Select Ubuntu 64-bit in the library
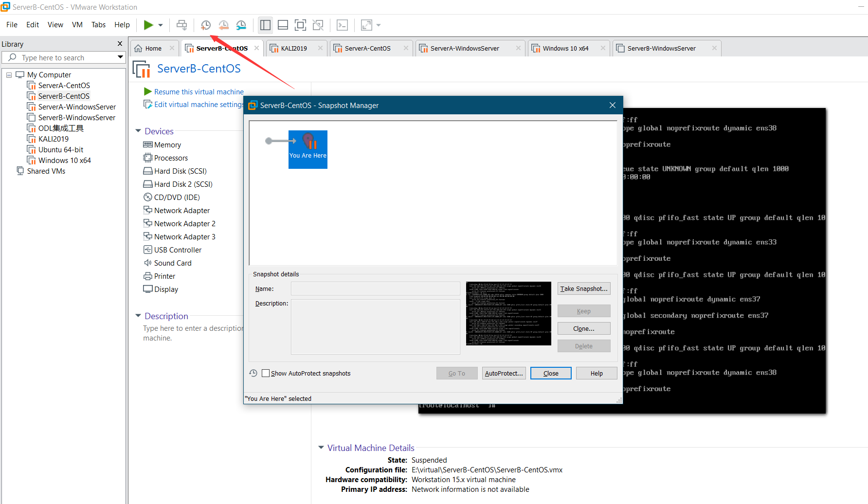This screenshot has width=868, height=504. point(60,150)
